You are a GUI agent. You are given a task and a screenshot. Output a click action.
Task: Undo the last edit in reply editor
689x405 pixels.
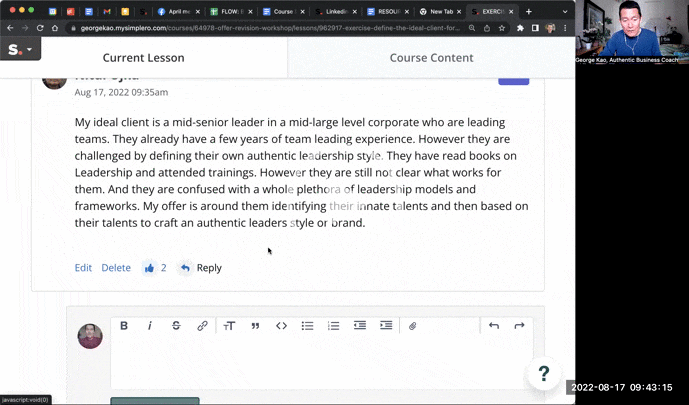(493, 325)
